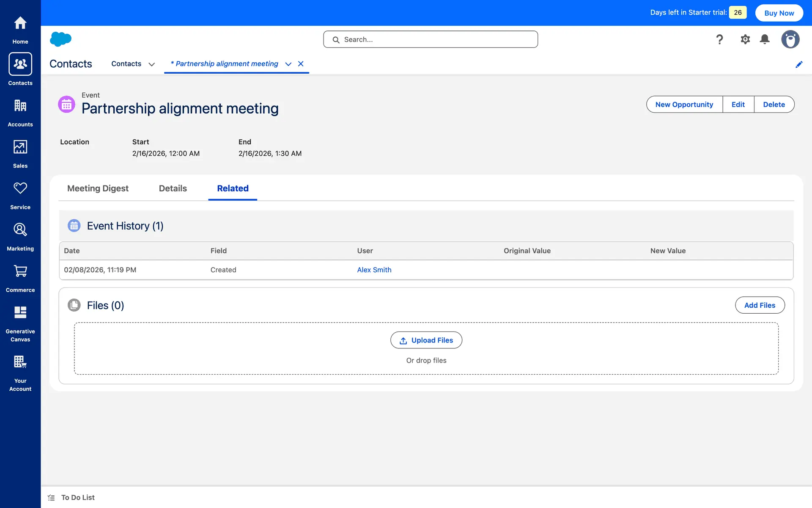Switch to the Meeting Digest tab

pos(98,188)
